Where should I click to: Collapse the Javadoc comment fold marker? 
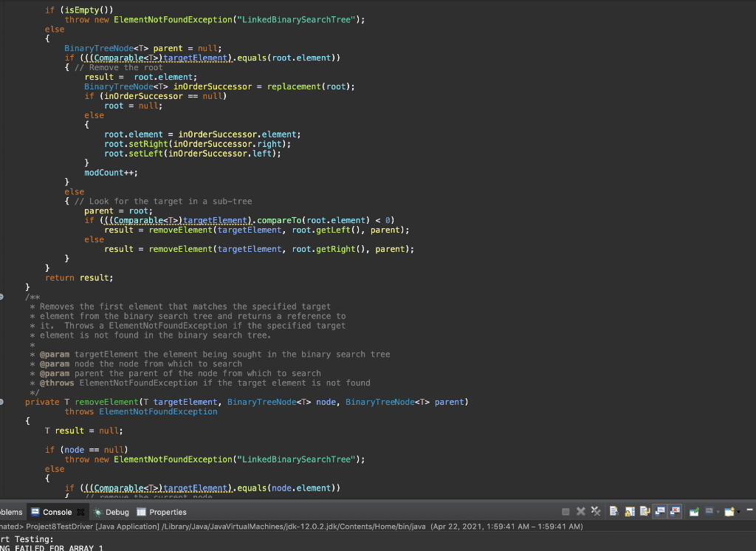(1, 297)
